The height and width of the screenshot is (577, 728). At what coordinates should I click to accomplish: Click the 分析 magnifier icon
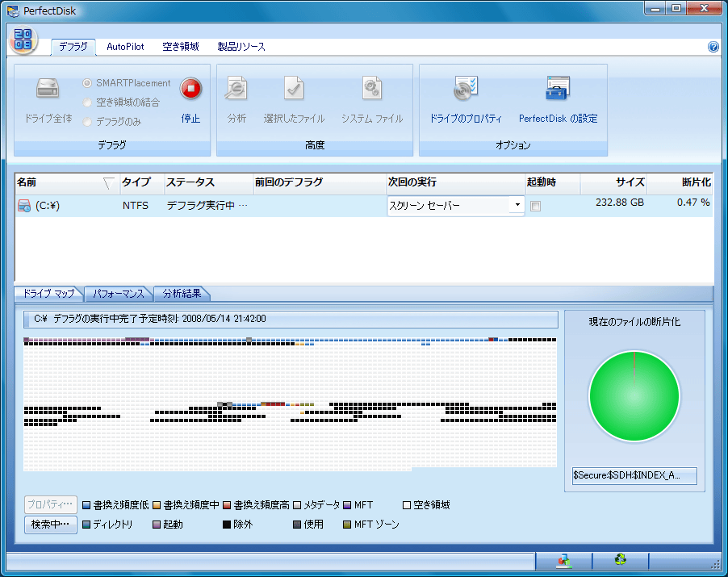(236, 88)
